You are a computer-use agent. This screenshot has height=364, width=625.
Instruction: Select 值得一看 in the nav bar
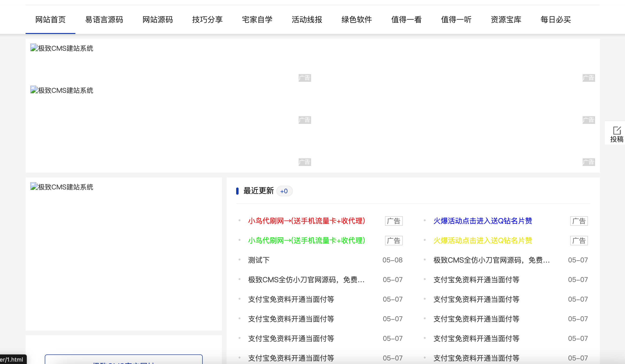tap(406, 20)
